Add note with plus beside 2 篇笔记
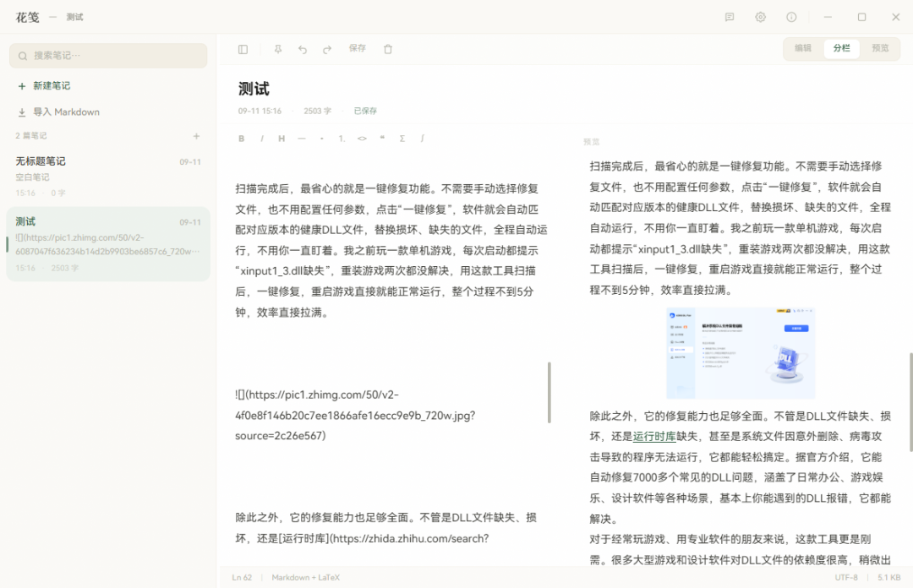 (196, 136)
